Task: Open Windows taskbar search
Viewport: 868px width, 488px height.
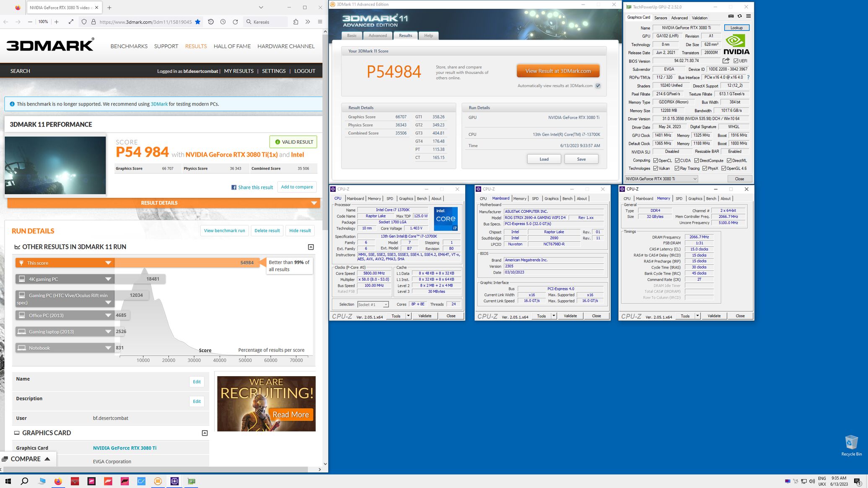Action: tap(25, 481)
